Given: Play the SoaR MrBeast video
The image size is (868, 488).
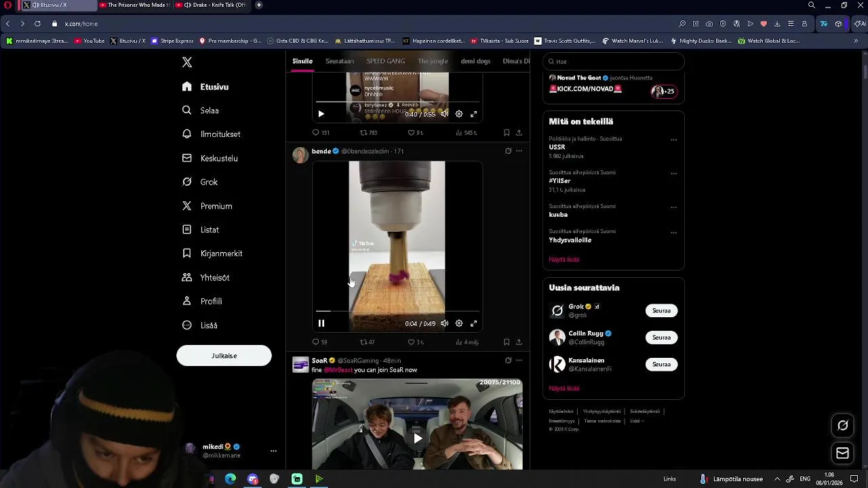Looking at the screenshot, I should tap(418, 438).
